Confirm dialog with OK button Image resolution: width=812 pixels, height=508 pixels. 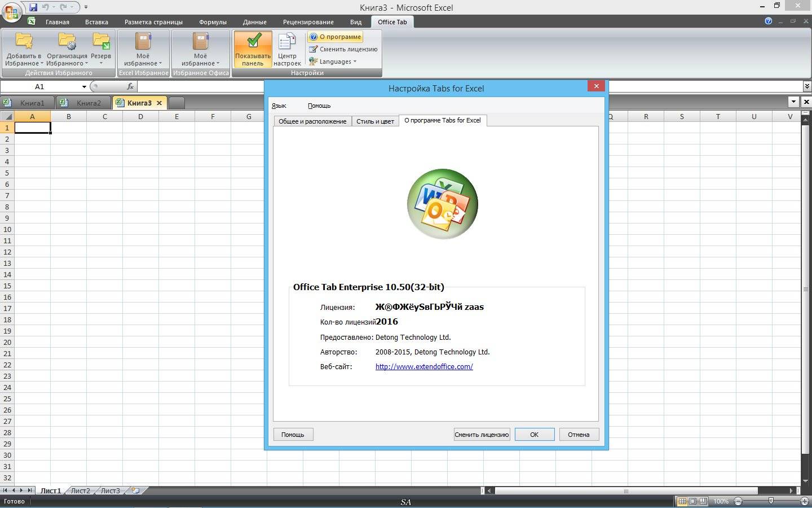(534, 434)
